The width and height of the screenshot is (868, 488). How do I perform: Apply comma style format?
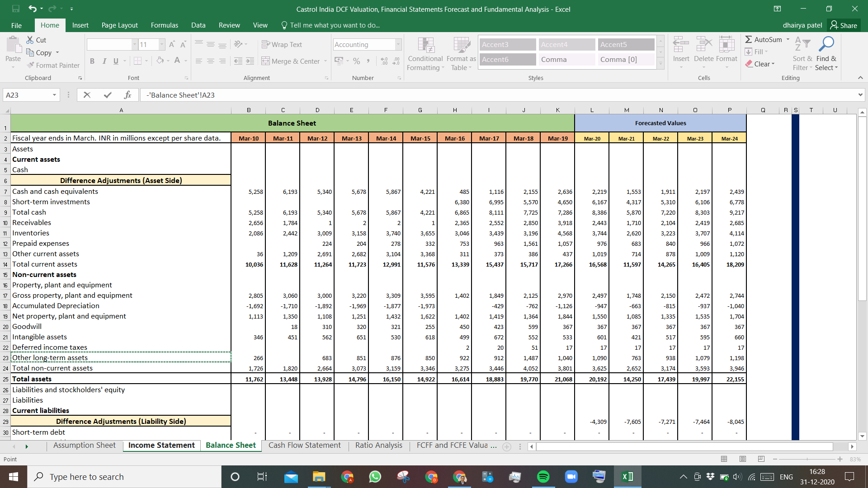pos(368,61)
